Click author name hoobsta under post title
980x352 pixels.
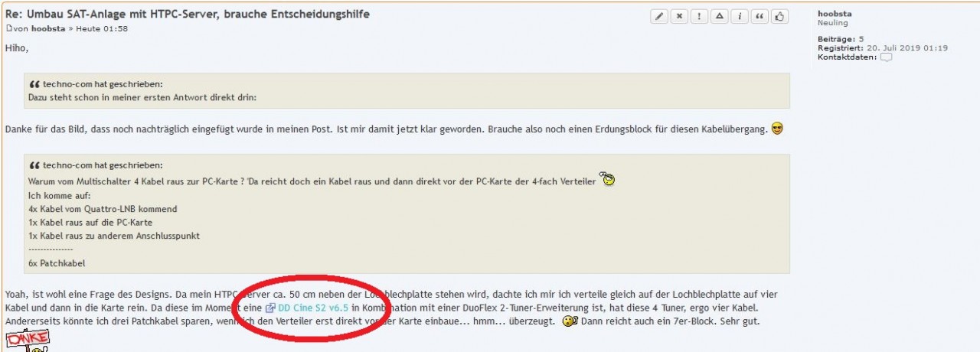pos(47,28)
